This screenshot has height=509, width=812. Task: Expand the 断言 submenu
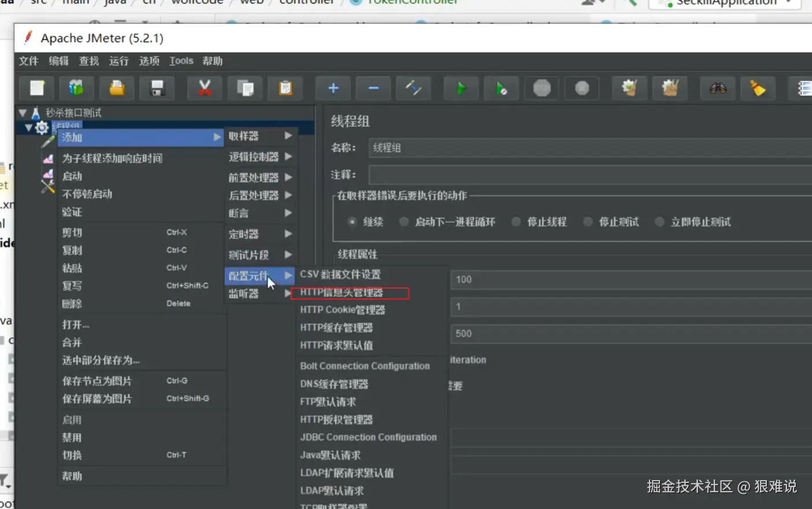(x=261, y=213)
